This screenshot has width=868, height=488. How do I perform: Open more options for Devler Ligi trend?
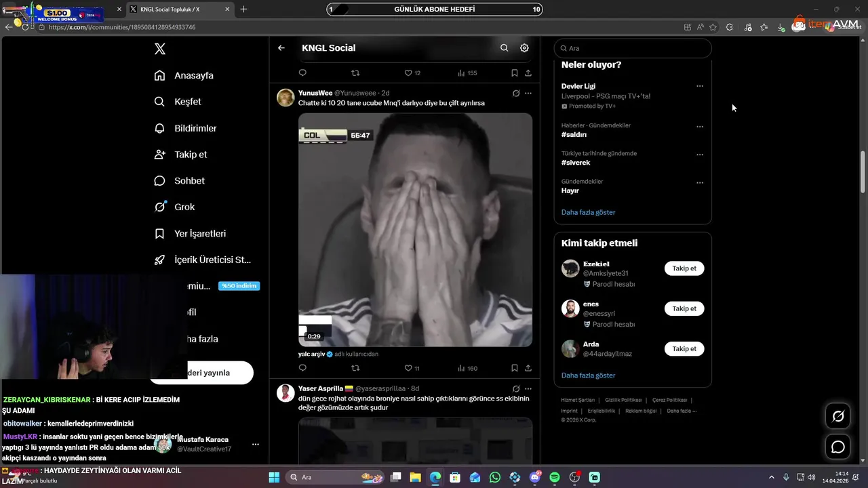(700, 86)
